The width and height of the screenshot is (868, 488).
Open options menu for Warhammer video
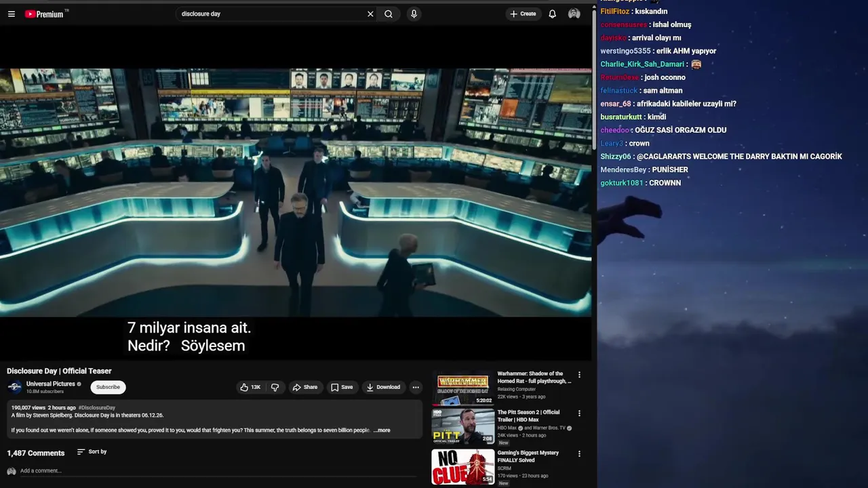(x=579, y=375)
